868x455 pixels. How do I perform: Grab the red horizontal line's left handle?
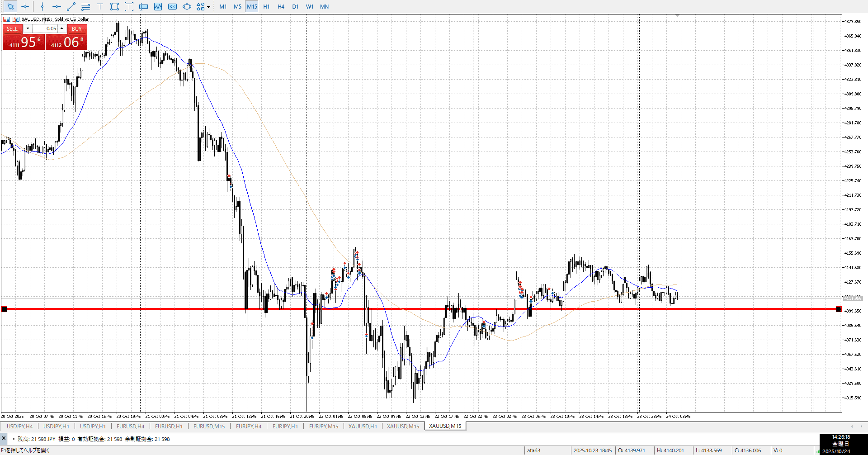(4, 309)
